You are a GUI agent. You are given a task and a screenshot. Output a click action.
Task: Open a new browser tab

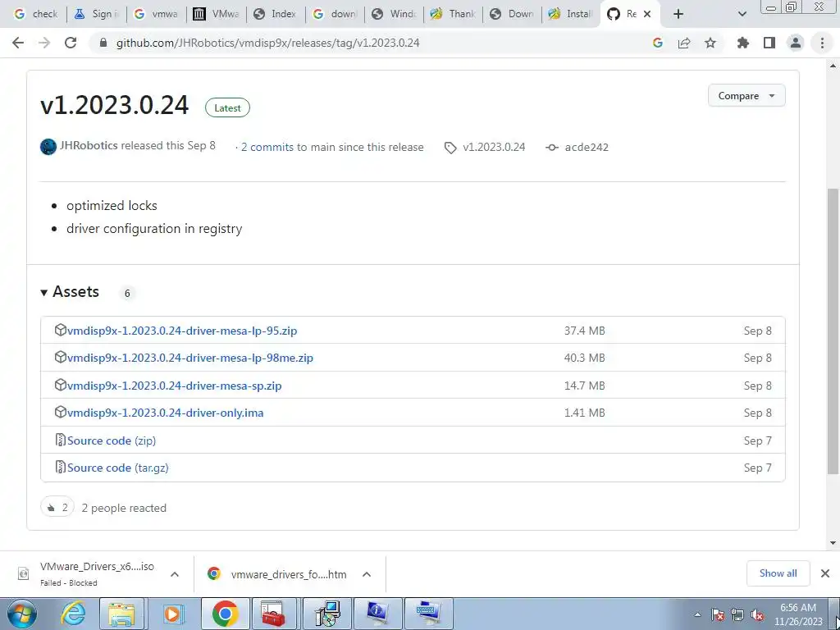[x=678, y=14]
